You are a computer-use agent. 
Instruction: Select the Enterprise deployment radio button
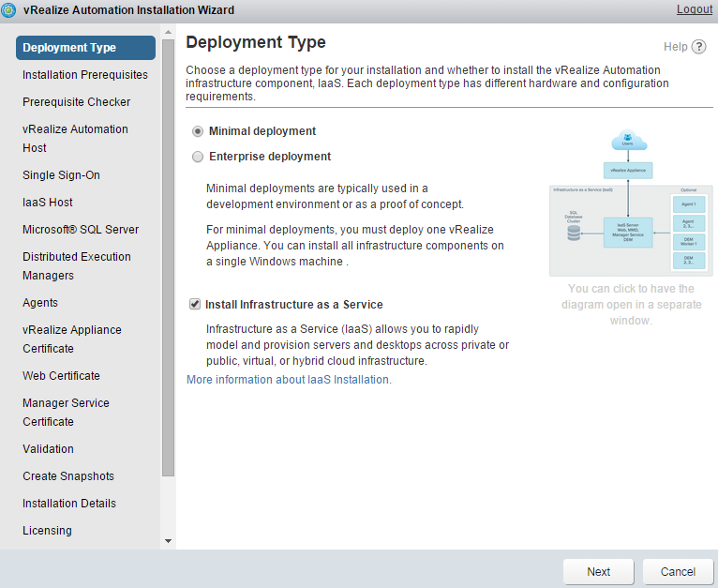tap(198, 158)
